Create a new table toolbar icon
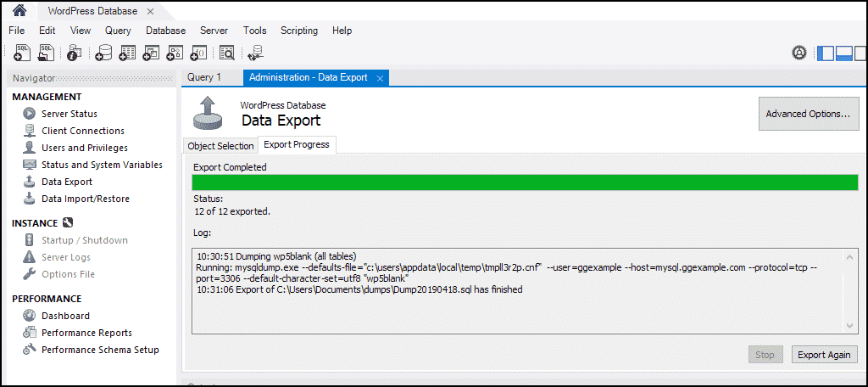Image resolution: width=868 pixels, height=387 pixels. click(127, 52)
